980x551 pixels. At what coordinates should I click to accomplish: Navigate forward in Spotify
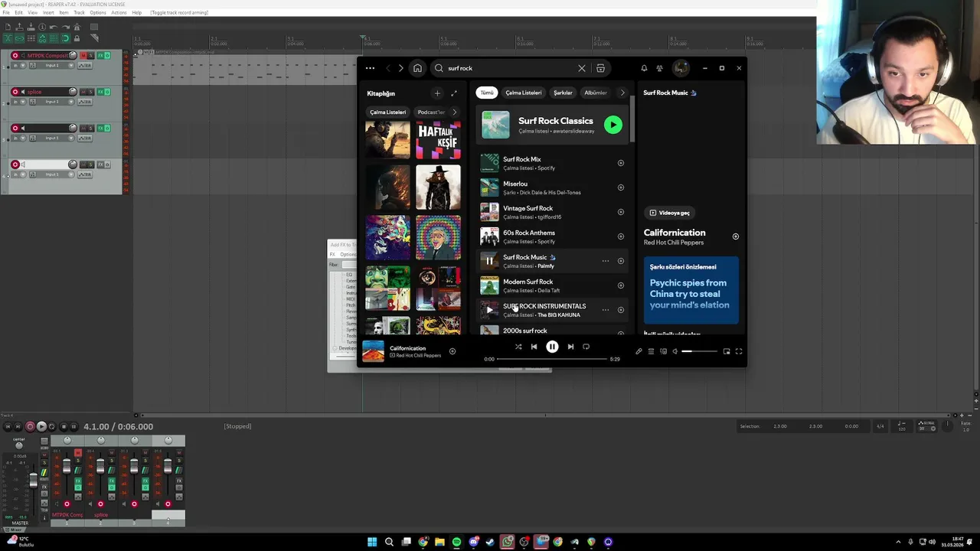pos(400,68)
